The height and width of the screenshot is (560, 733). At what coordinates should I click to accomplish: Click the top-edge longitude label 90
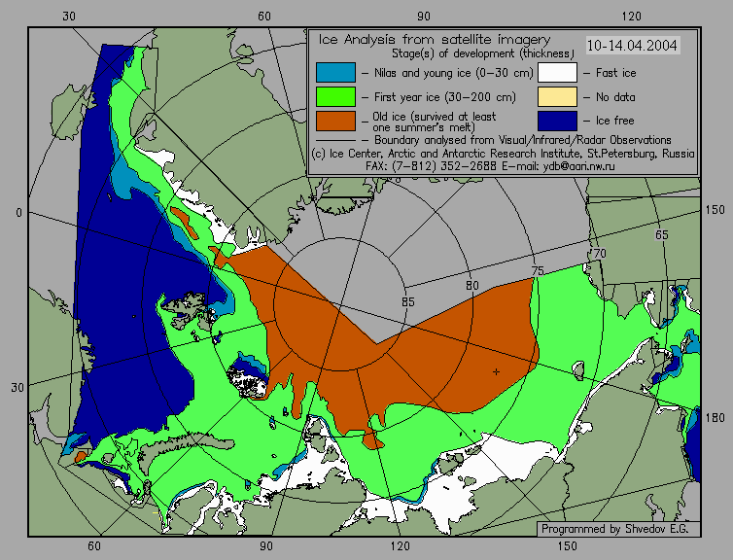tap(424, 17)
